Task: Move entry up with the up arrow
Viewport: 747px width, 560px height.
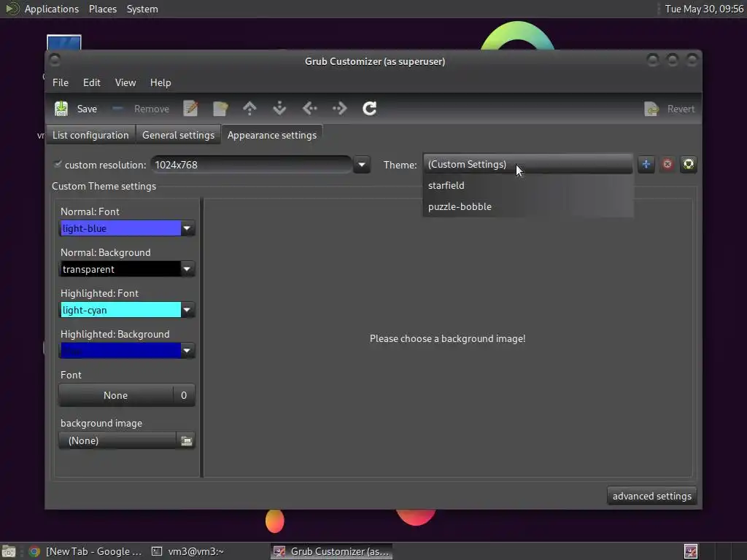Action: coord(249,109)
